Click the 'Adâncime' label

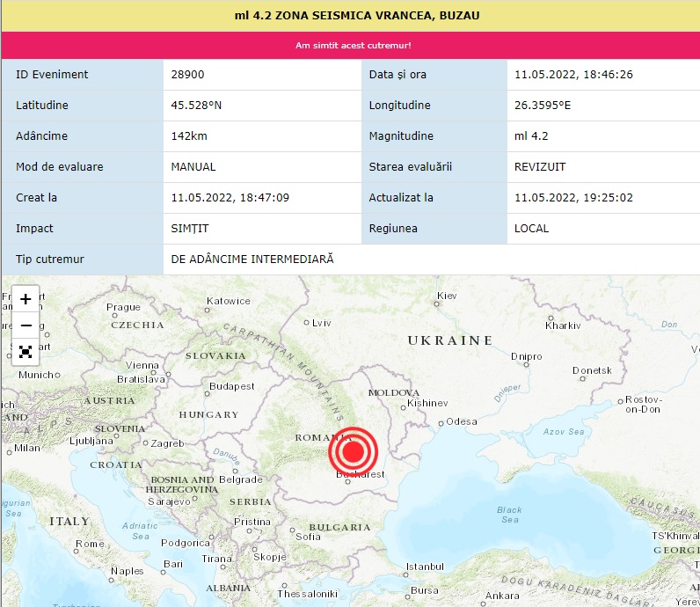(41, 135)
